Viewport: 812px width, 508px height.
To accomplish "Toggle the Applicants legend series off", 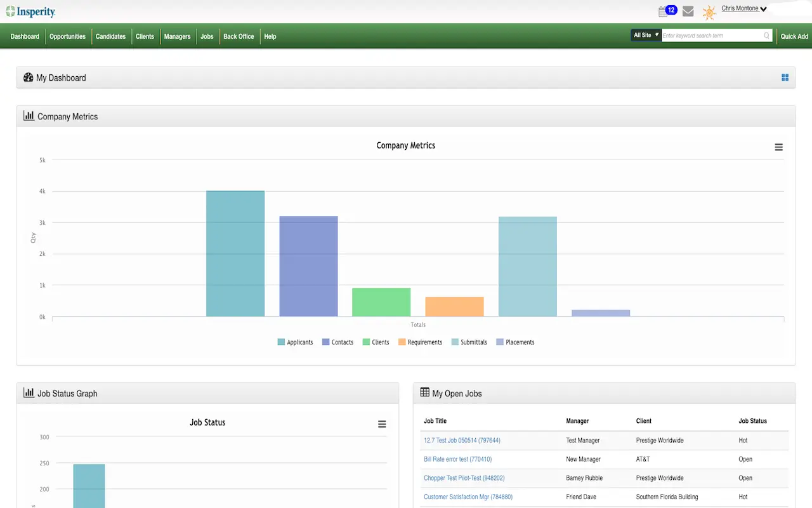I will [296, 342].
